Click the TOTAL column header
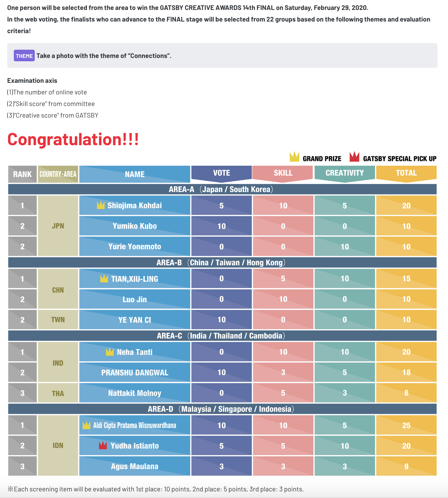The image size is (448, 498). click(406, 173)
